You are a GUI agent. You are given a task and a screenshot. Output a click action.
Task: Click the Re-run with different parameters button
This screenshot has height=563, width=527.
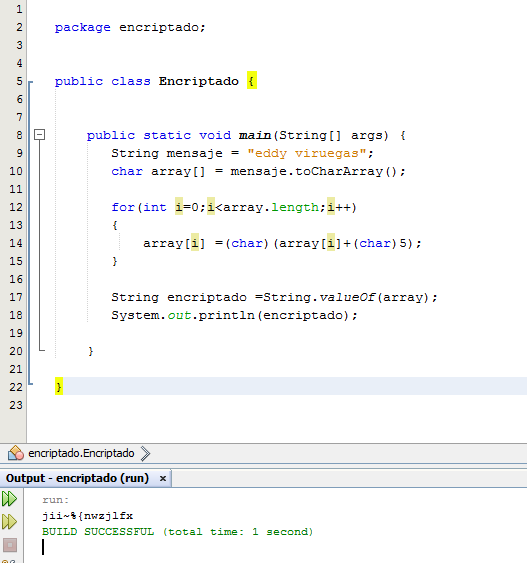click(9, 522)
